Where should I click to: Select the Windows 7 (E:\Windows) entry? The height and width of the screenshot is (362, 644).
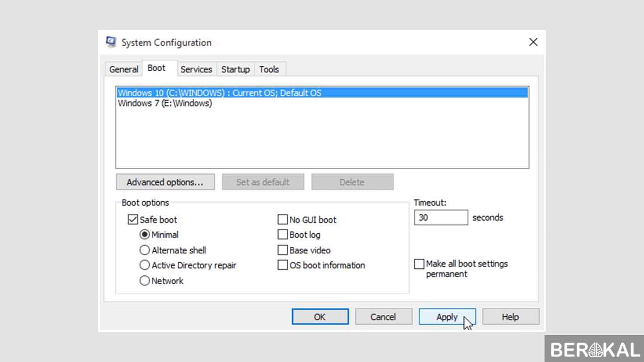pyautogui.click(x=322, y=103)
